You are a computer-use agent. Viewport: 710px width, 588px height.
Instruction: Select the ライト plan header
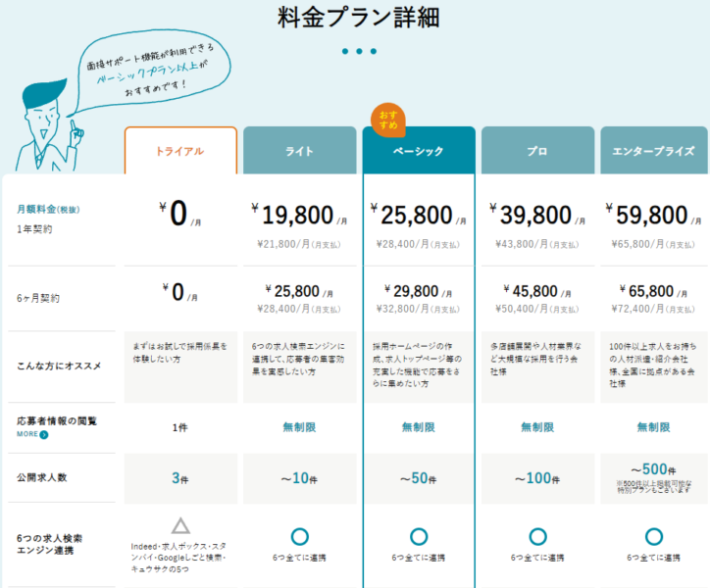click(300, 151)
